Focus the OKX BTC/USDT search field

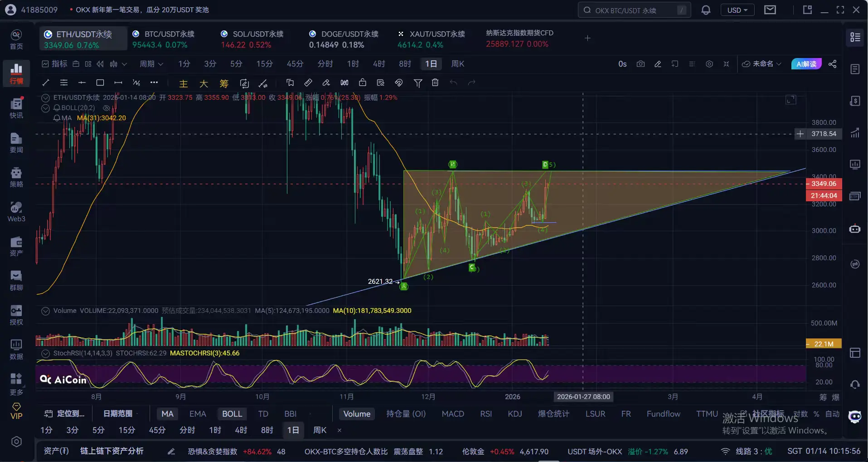click(634, 10)
